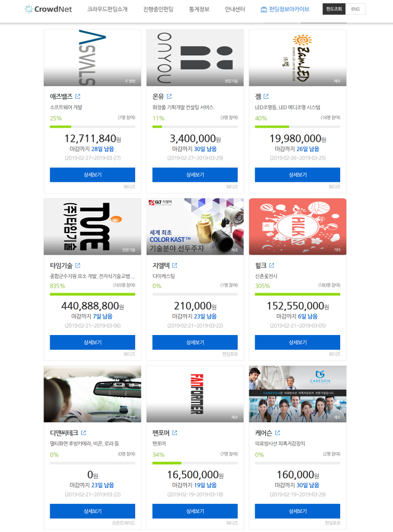393x532 pixels.
Task: Open external link icon next to 온유
Action: (169, 96)
